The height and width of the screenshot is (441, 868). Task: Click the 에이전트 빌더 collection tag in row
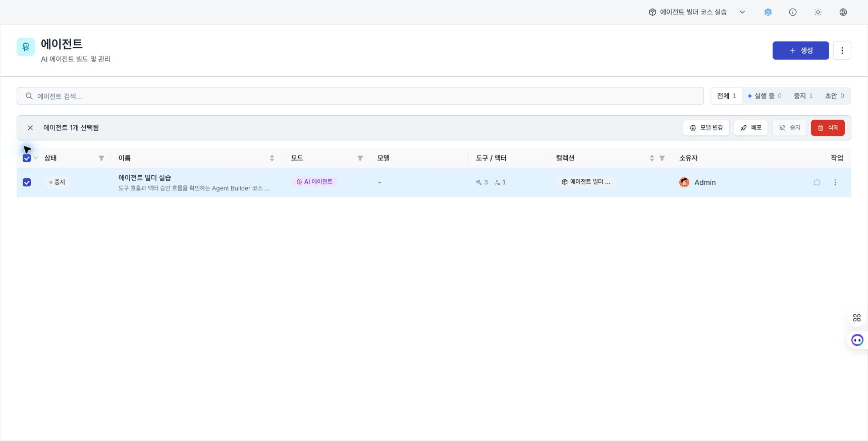point(586,182)
